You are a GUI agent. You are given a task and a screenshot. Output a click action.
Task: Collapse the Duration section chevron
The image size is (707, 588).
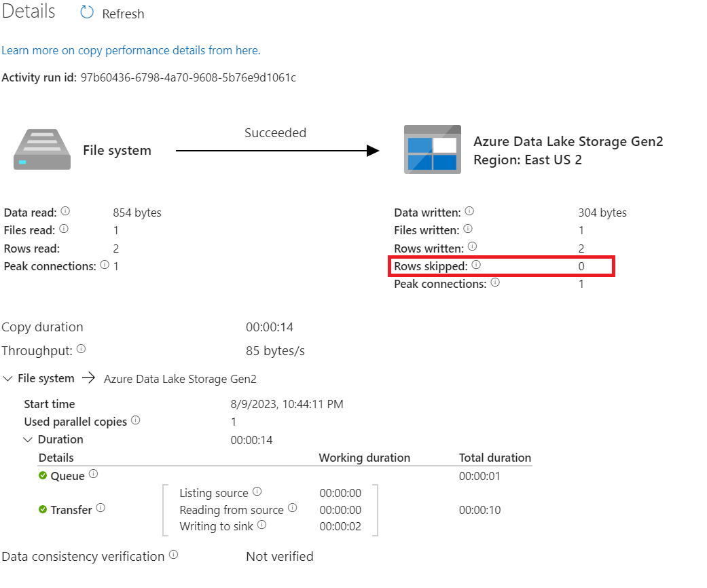[28, 439]
